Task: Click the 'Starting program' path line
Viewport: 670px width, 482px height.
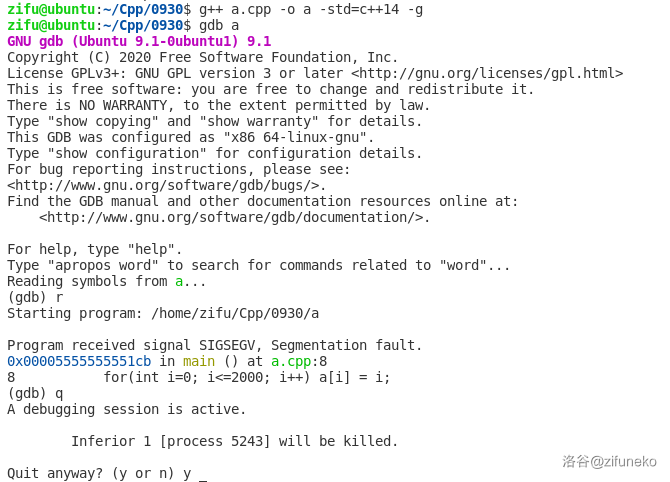Action: click(x=163, y=313)
